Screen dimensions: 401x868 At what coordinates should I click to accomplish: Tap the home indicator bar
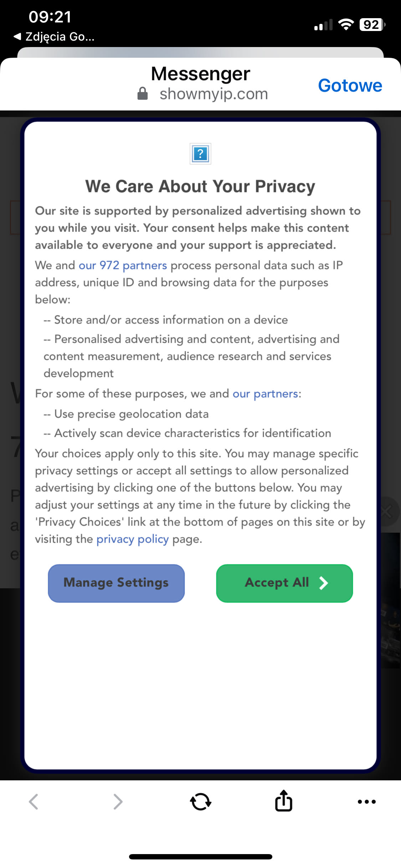pos(201,857)
